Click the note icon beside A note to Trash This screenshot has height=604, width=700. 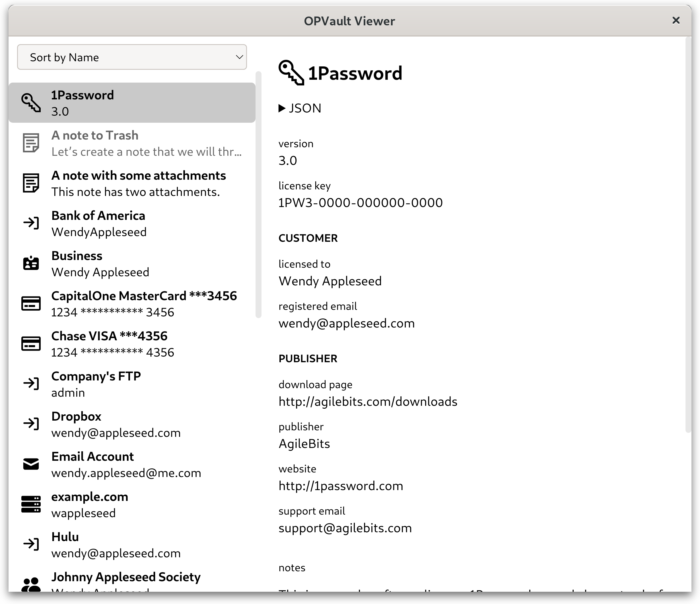click(x=31, y=143)
